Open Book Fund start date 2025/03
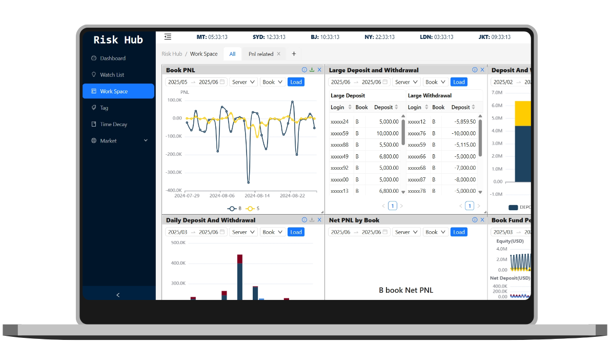The width and height of the screenshot is (610, 364). pyautogui.click(x=503, y=232)
